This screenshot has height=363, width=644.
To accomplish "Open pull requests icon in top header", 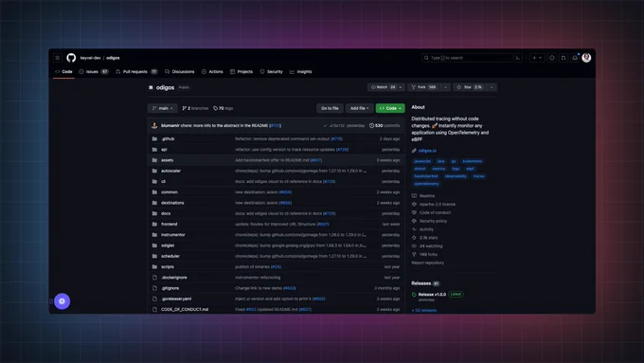I will tap(563, 58).
